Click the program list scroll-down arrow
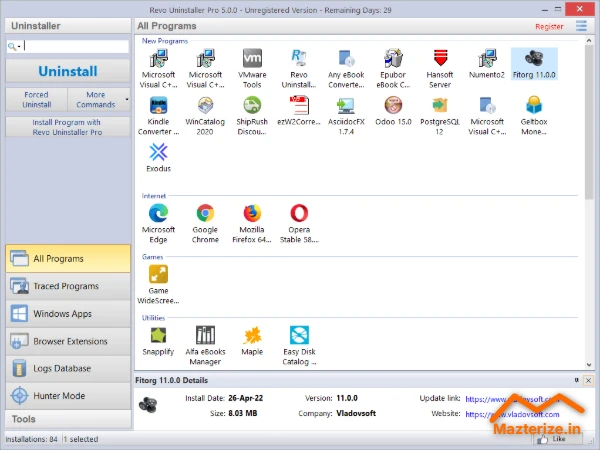The image size is (600, 450). tap(589, 365)
